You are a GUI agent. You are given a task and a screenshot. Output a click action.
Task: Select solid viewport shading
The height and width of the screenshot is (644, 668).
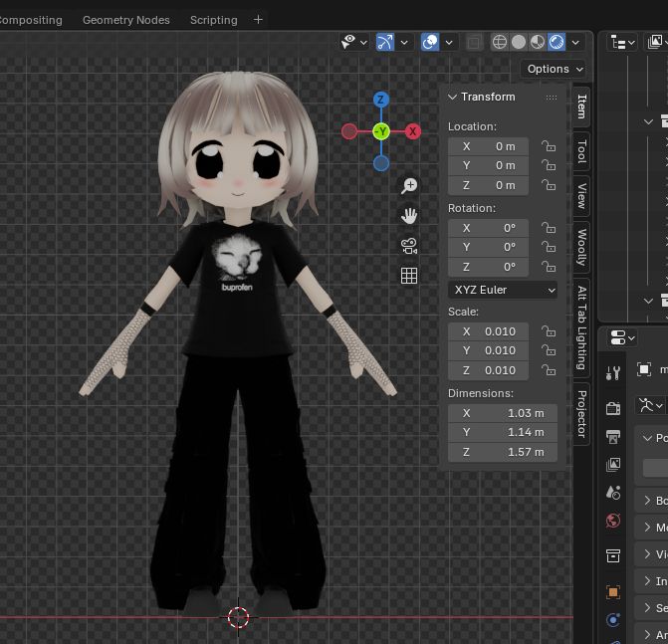[x=519, y=42]
